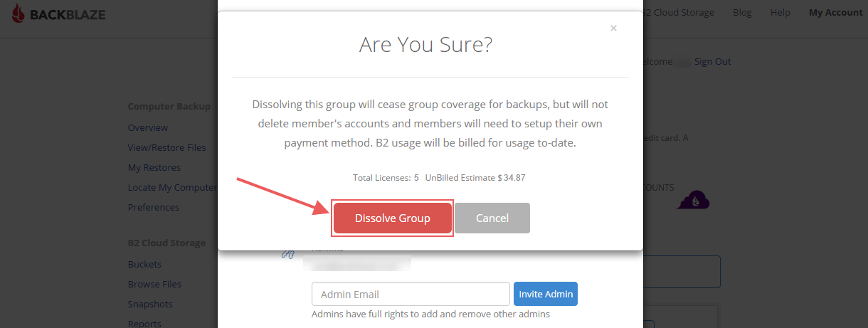Open the Preferences sidebar link

pyautogui.click(x=154, y=208)
